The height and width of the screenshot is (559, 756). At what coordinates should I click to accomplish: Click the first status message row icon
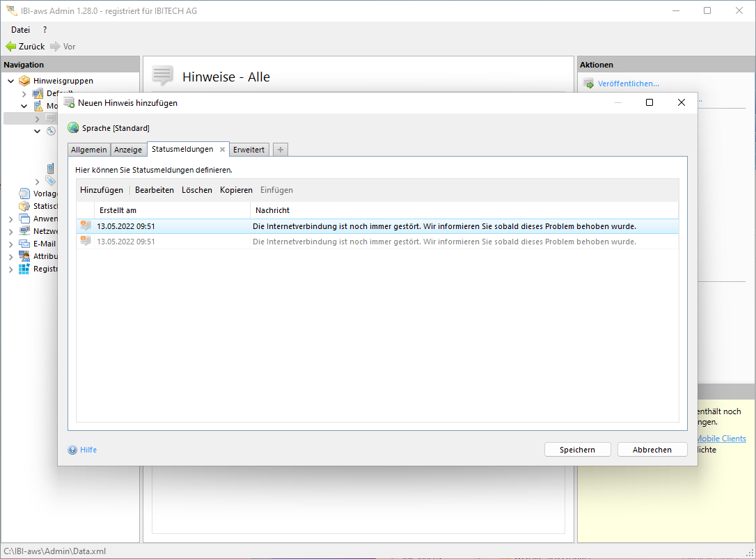(86, 226)
